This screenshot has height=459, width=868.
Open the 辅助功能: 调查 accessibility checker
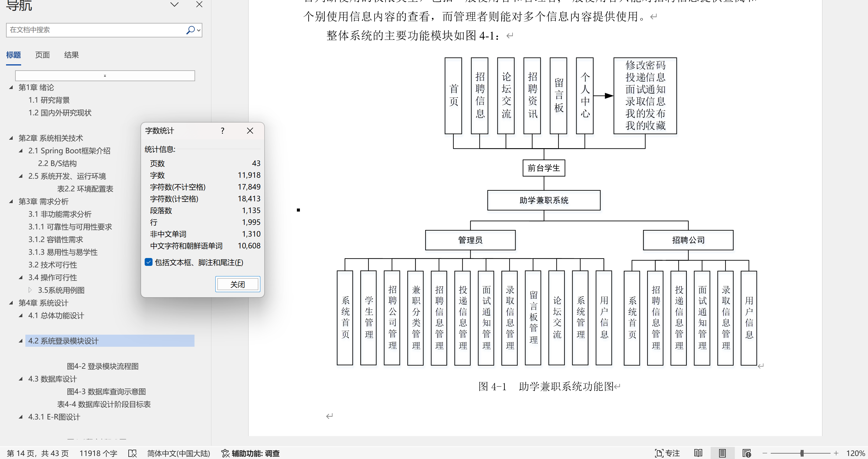point(250,453)
